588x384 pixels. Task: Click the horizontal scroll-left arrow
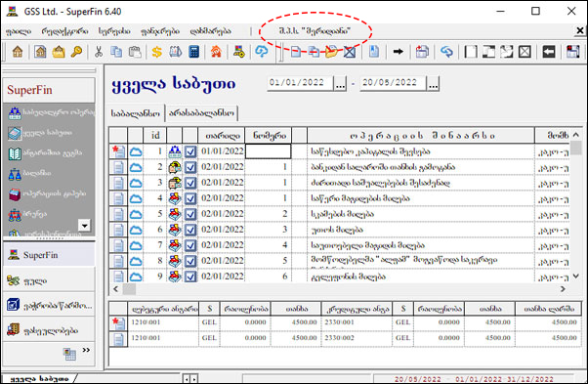click(x=116, y=289)
